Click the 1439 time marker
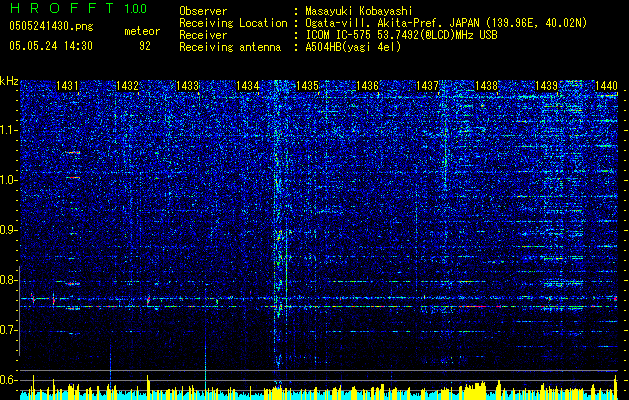The width and height of the screenshot is (629, 400). pyautogui.click(x=547, y=86)
